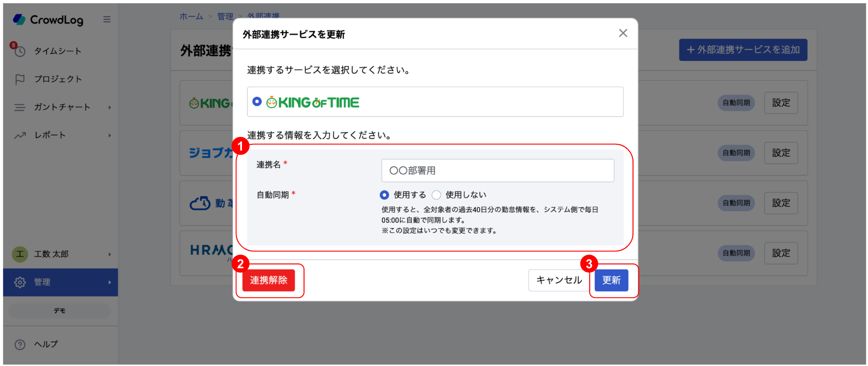The image size is (868, 366).
Task: Click the help question-mark icon
Action: (x=20, y=345)
